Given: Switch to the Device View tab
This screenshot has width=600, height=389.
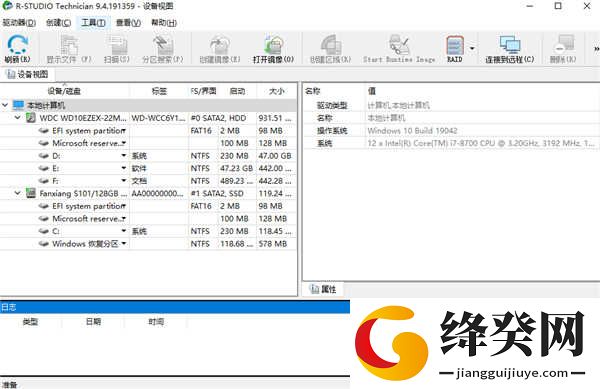Looking at the screenshot, I should [28, 74].
